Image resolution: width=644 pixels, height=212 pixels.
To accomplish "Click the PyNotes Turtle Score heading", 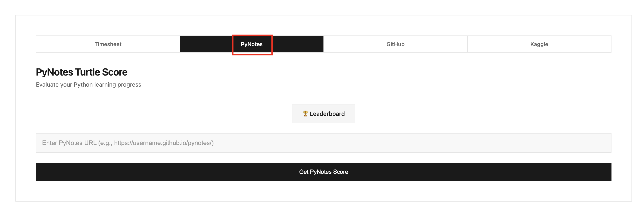I will pyautogui.click(x=81, y=72).
